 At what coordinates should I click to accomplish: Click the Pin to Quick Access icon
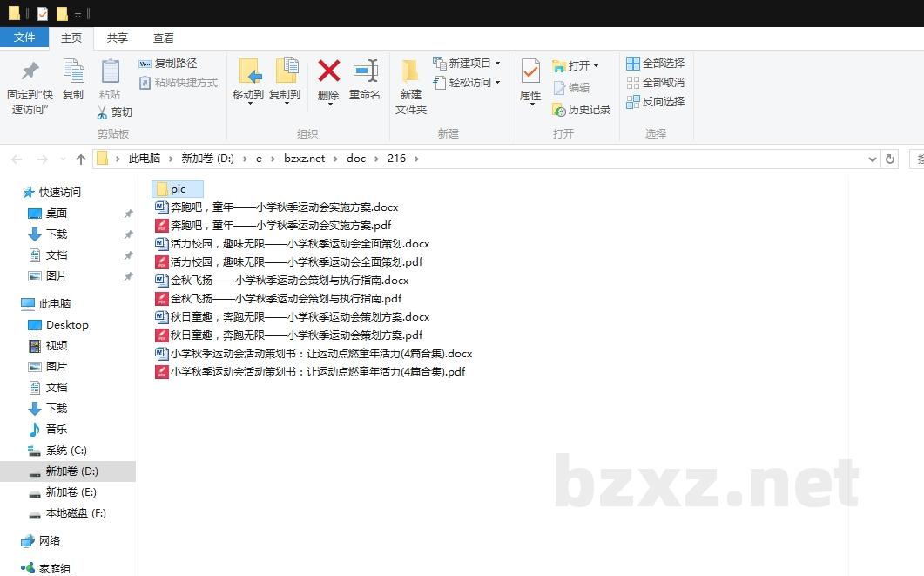[30, 71]
